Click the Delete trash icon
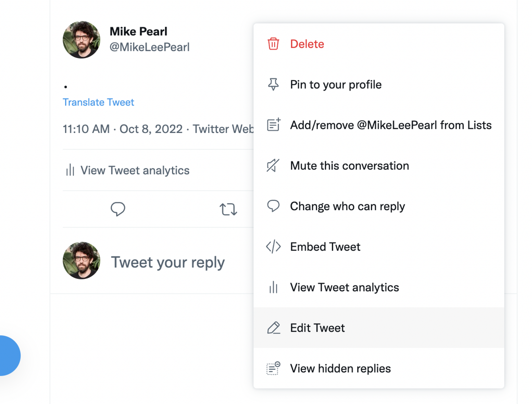This screenshot has width=532, height=404. [x=273, y=44]
